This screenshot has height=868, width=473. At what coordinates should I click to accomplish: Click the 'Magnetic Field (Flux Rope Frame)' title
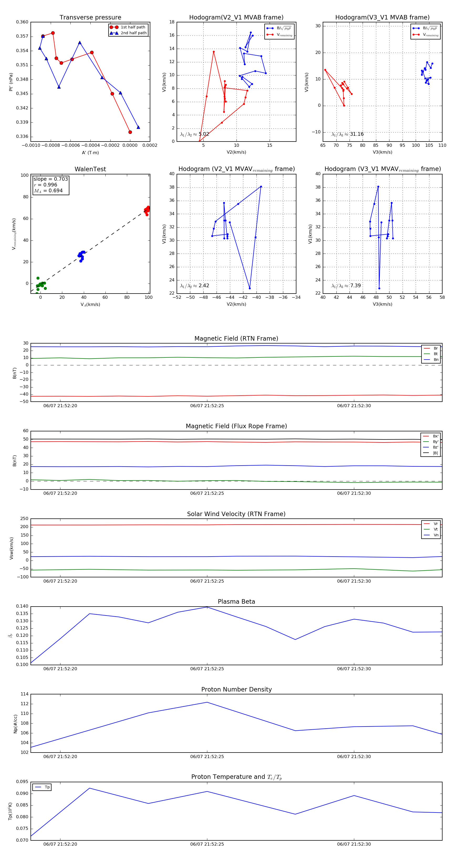point(236,426)
